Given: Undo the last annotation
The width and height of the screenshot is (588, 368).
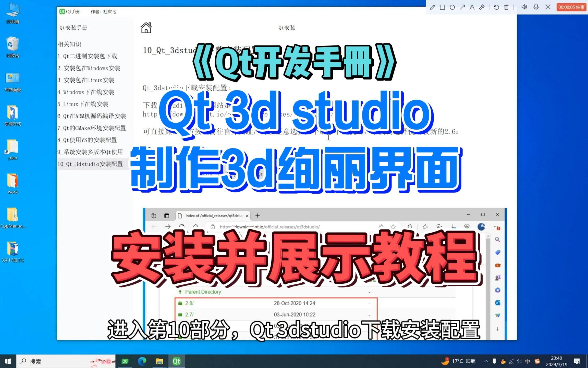Looking at the screenshot, I should point(496,7).
